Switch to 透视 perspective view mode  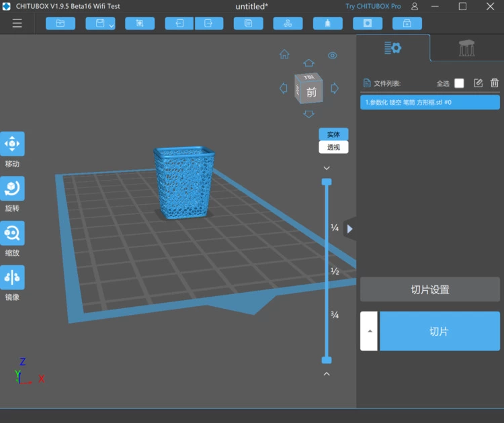tap(333, 147)
